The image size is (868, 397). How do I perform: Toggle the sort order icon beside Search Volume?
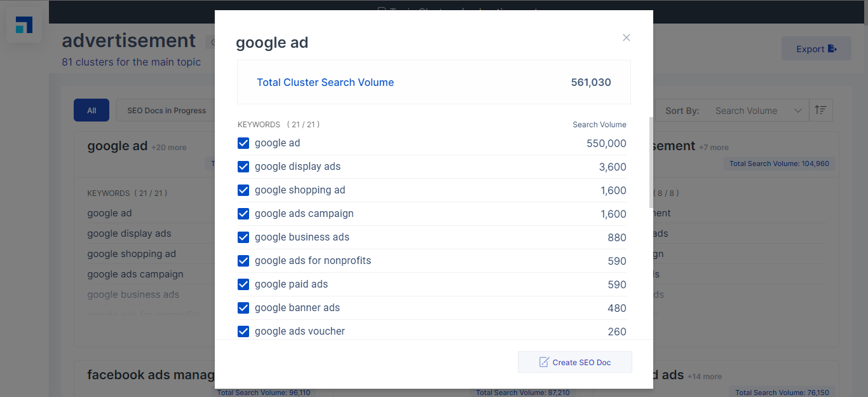pos(821,111)
